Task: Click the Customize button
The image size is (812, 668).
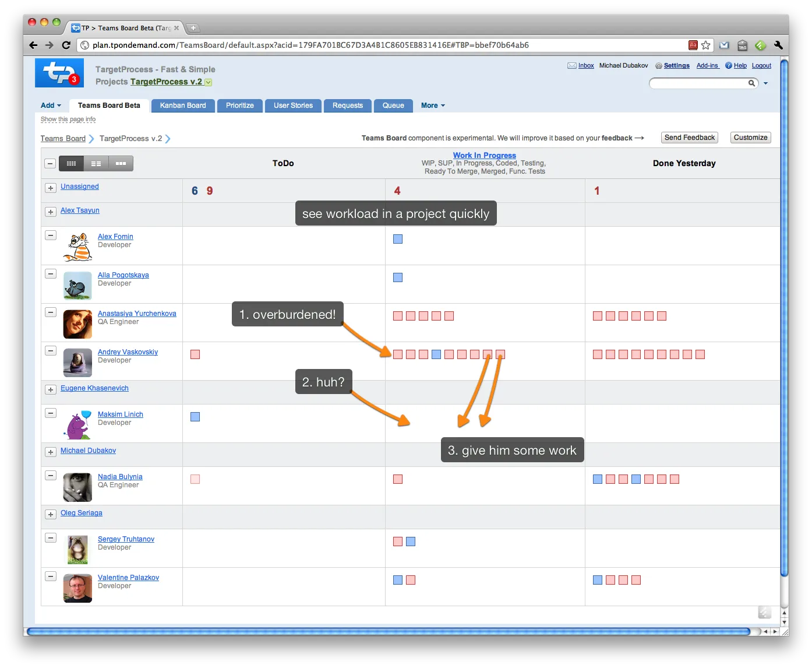Action: point(750,138)
